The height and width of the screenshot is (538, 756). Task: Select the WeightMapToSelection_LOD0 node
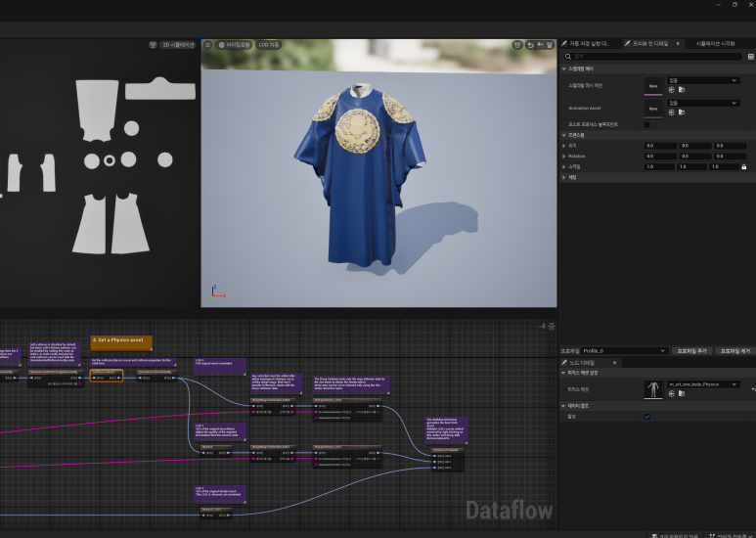[x=273, y=406]
